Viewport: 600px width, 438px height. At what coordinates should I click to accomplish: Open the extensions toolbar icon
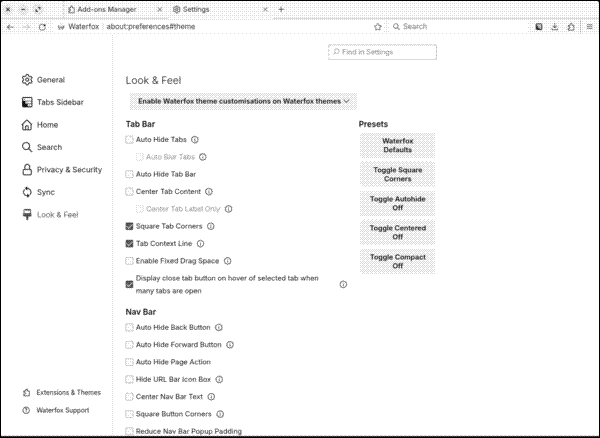pos(571,27)
